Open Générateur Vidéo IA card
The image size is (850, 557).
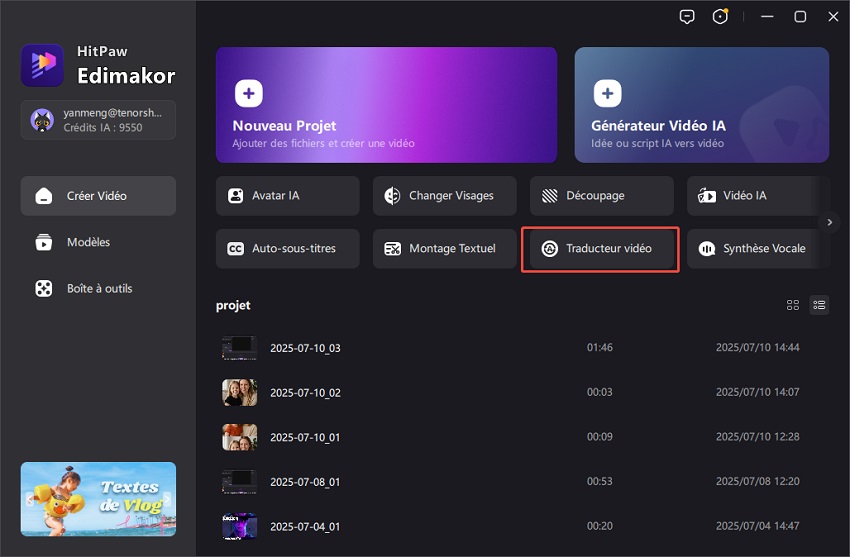pos(701,105)
